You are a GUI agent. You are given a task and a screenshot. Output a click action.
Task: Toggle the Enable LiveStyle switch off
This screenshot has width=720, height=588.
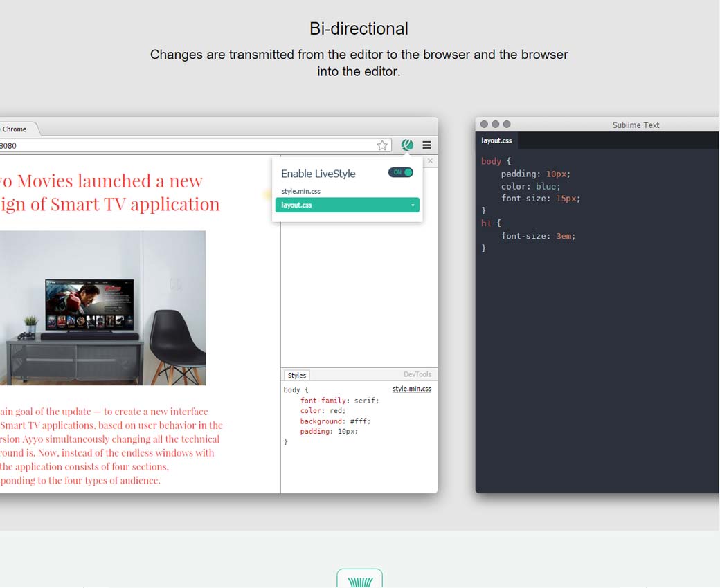point(401,172)
